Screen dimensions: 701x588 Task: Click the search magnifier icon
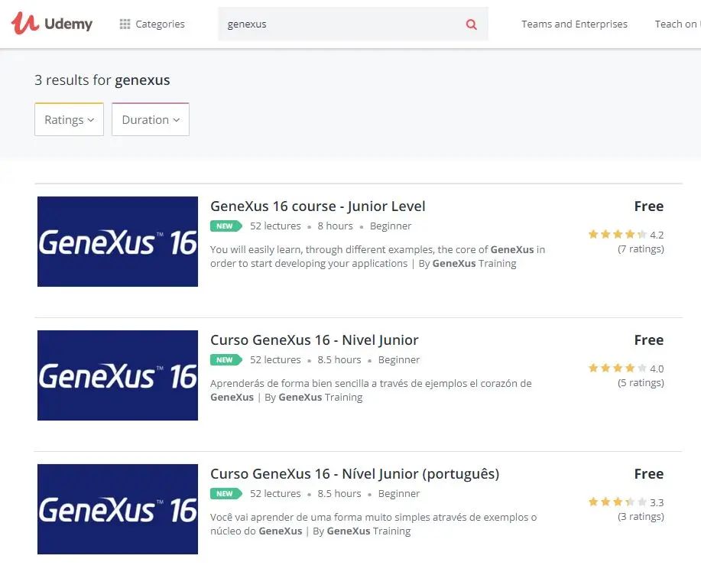[472, 24]
